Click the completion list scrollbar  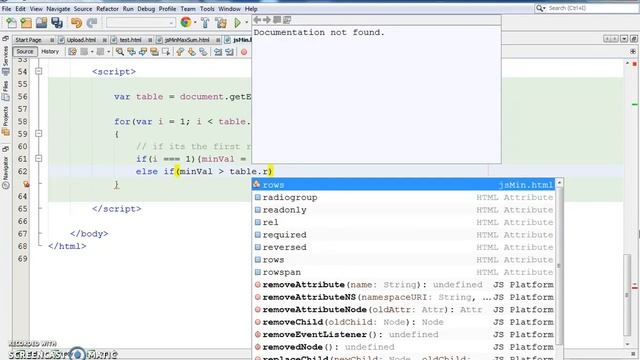point(559,265)
